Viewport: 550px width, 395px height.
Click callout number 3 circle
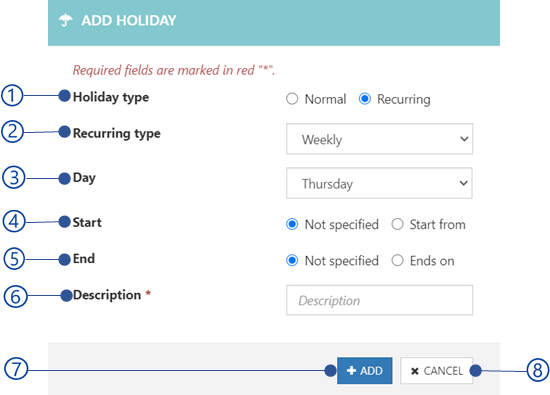[14, 177]
